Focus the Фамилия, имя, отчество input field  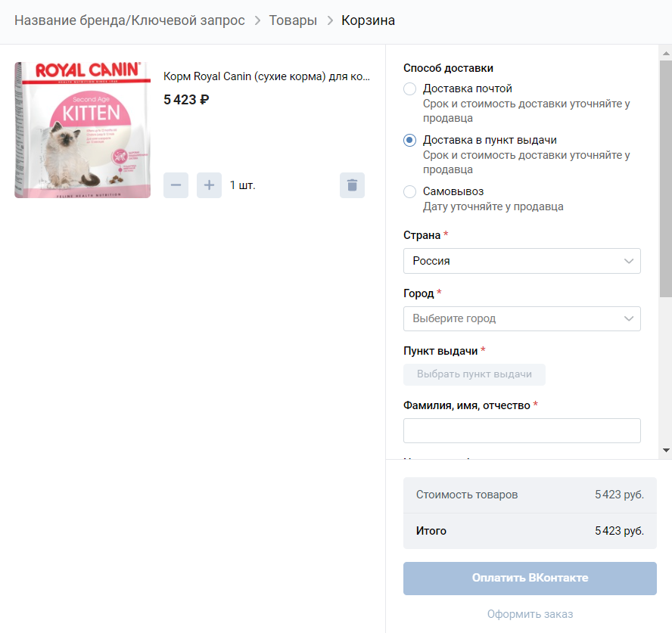click(522, 431)
